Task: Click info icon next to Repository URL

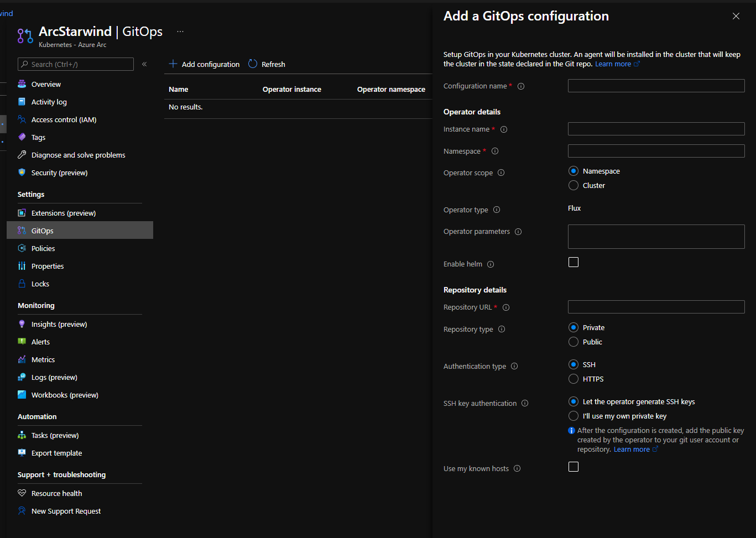Action: click(x=506, y=307)
